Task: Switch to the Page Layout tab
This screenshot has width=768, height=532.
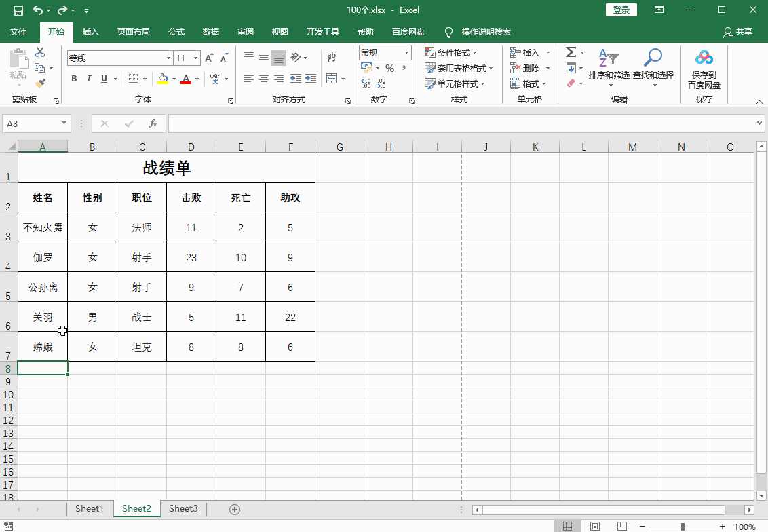Action: click(133, 32)
